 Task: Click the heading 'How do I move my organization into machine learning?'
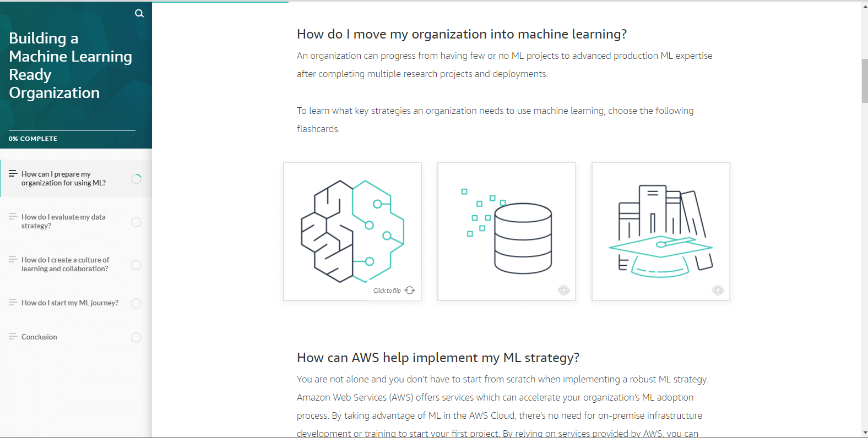(x=462, y=34)
